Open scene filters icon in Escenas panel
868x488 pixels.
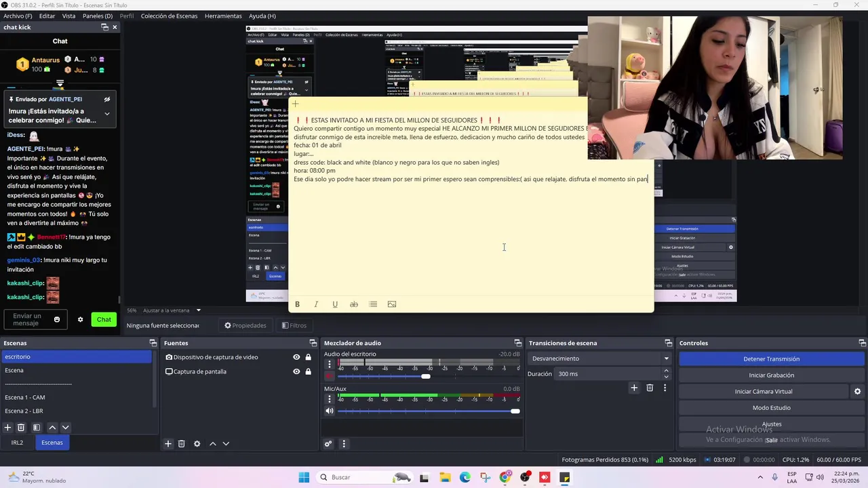pos(37,428)
